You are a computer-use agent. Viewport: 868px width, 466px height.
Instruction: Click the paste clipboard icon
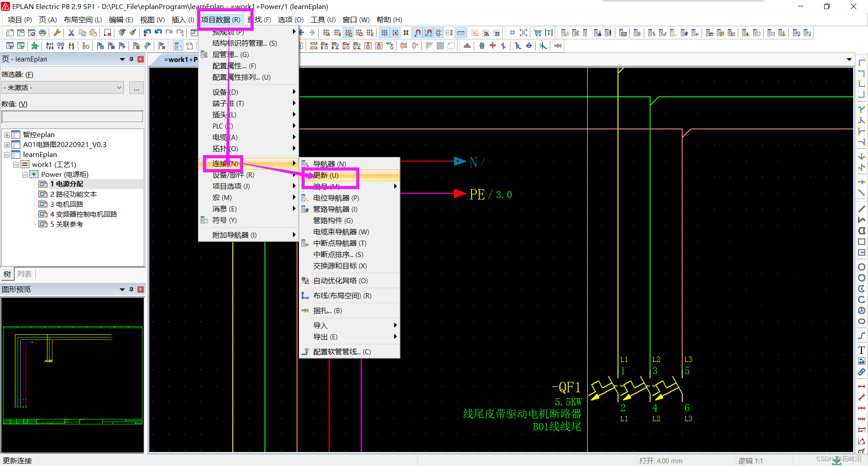93,33
